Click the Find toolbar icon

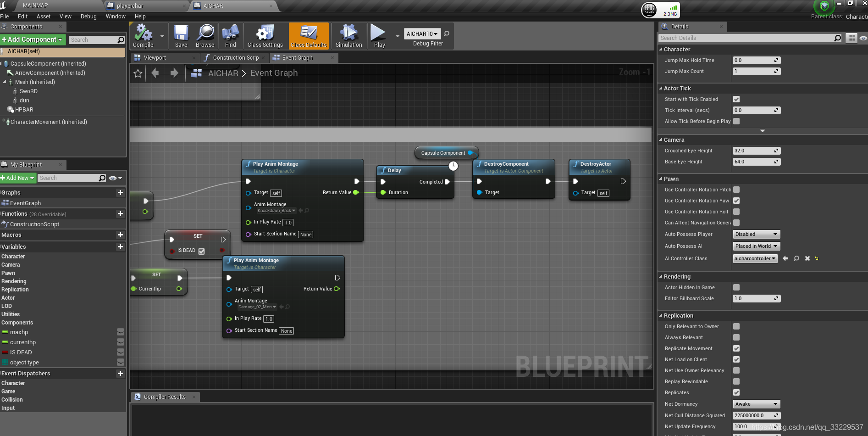pyautogui.click(x=231, y=36)
